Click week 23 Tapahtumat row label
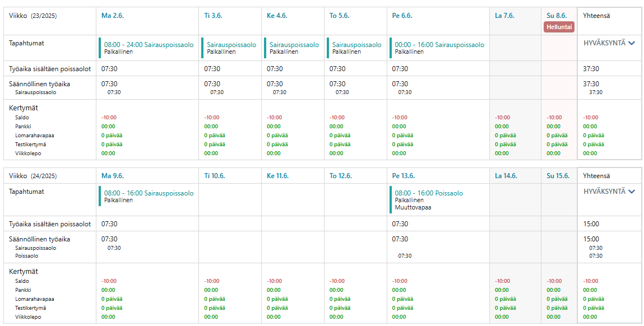Screen dimensions: 644x326 point(26,43)
